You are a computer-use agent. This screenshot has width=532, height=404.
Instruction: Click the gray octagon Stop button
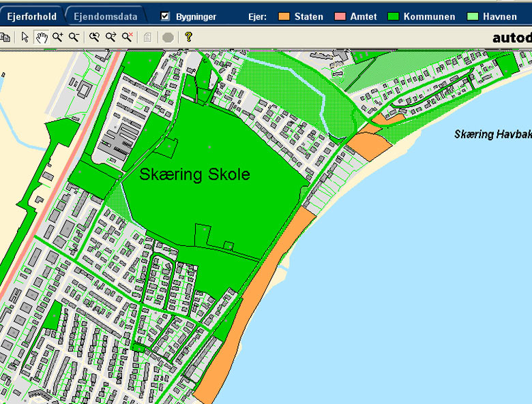click(x=168, y=37)
